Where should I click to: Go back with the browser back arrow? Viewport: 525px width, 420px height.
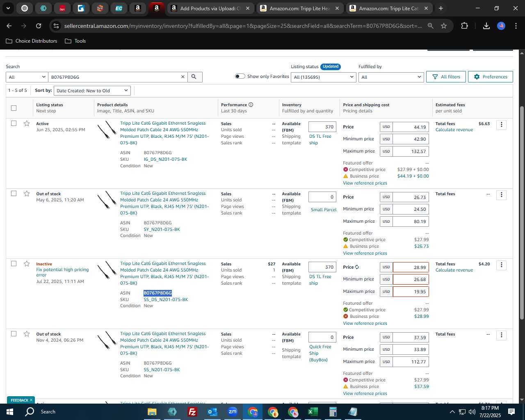point(9,26)
